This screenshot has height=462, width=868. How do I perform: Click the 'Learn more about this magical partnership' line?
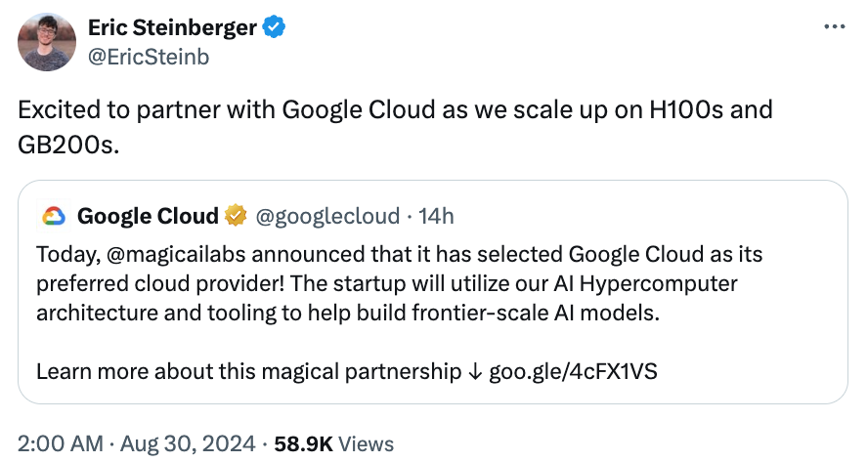(x=248, y=372)
